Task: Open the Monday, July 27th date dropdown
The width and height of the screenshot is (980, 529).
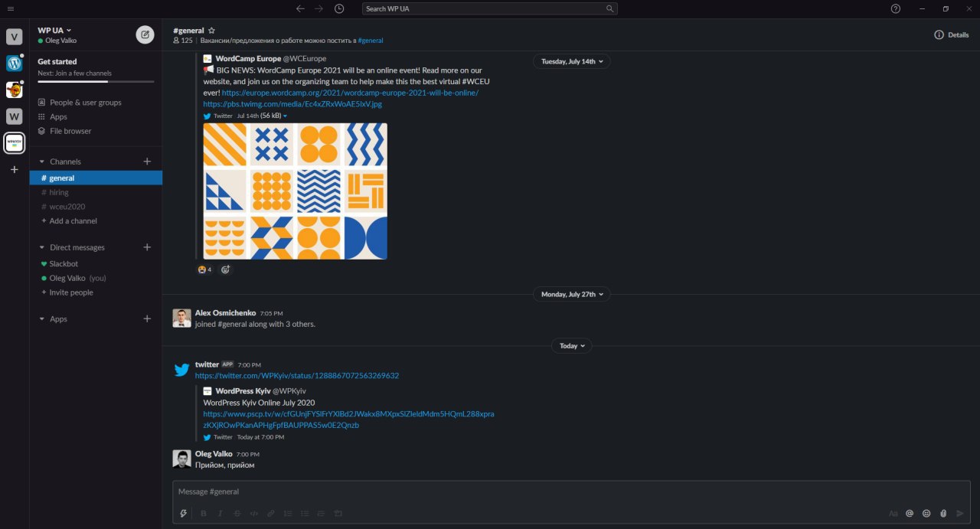Action: pos(572,294)
